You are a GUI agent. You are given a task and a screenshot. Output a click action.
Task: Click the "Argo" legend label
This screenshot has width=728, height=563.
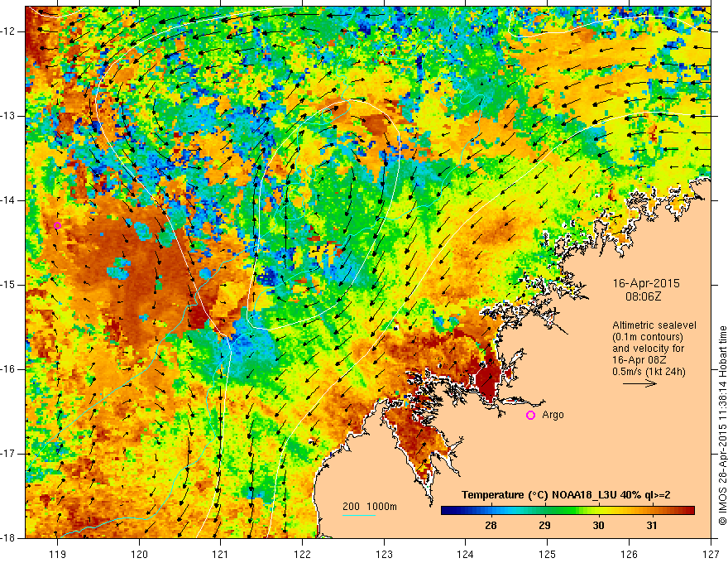(x=553, y=415)
